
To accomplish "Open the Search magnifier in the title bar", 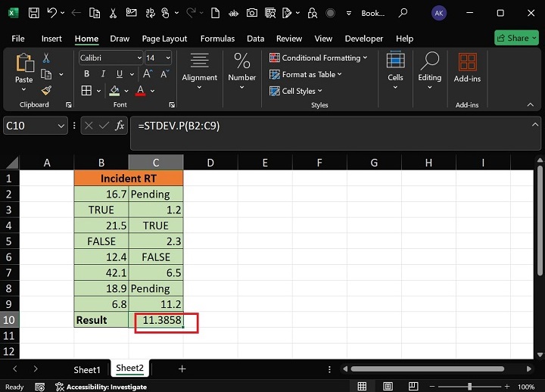I will coord(403,13).
